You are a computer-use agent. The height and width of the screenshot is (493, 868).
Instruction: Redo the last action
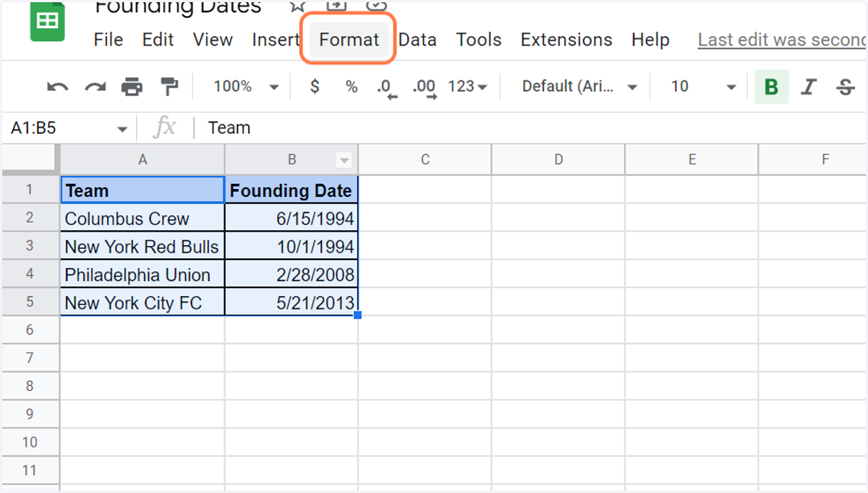95,88
